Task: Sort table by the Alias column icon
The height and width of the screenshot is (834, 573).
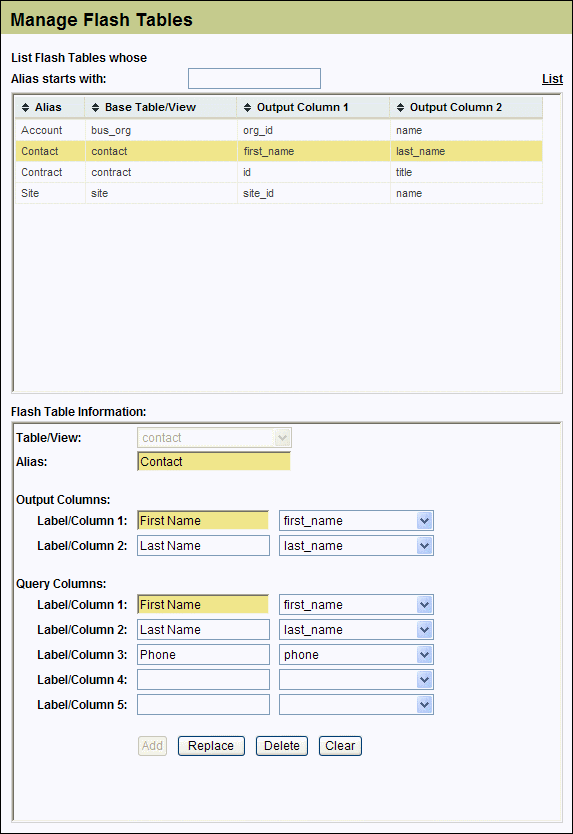Action: tap(26, 107)
